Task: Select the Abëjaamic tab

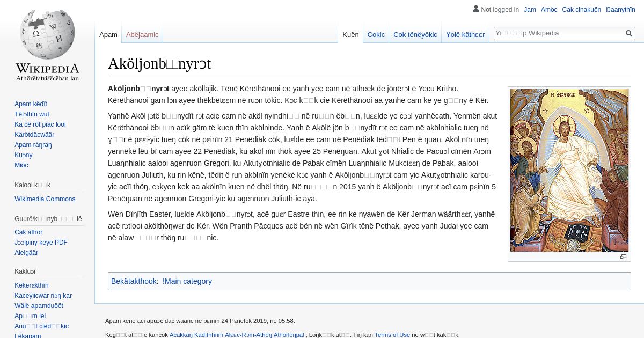Action: point(142,34)
